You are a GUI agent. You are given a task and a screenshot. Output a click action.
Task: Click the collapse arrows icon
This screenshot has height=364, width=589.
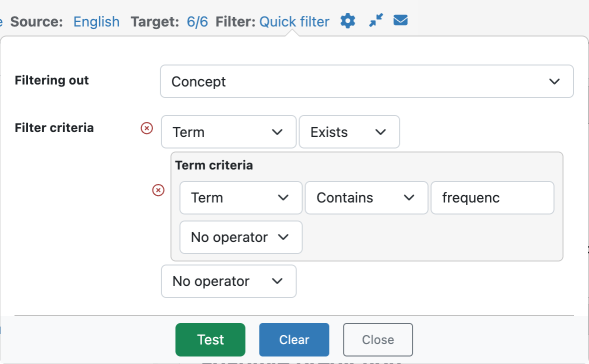376,20
